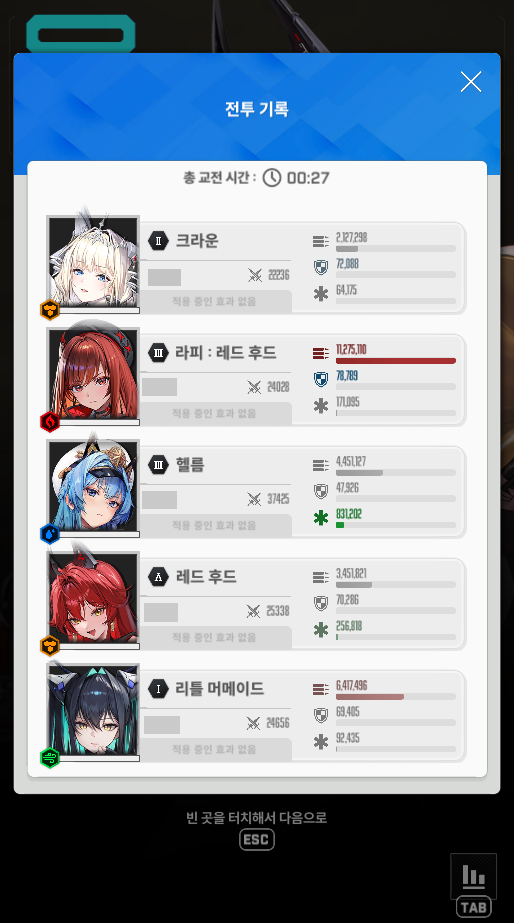Click the clock icon beside 00:27
The image size is (514, 923).
click(271, 177)
